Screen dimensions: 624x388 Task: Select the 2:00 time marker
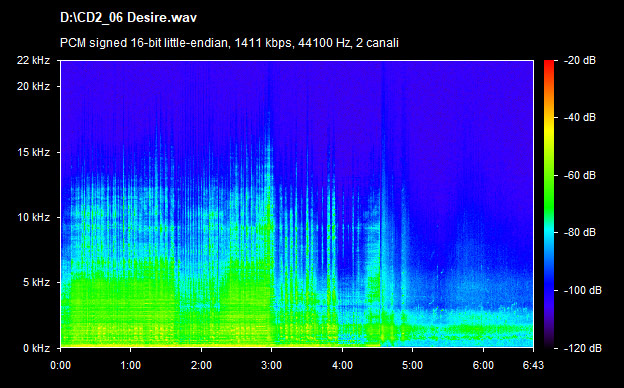(201, 365)
